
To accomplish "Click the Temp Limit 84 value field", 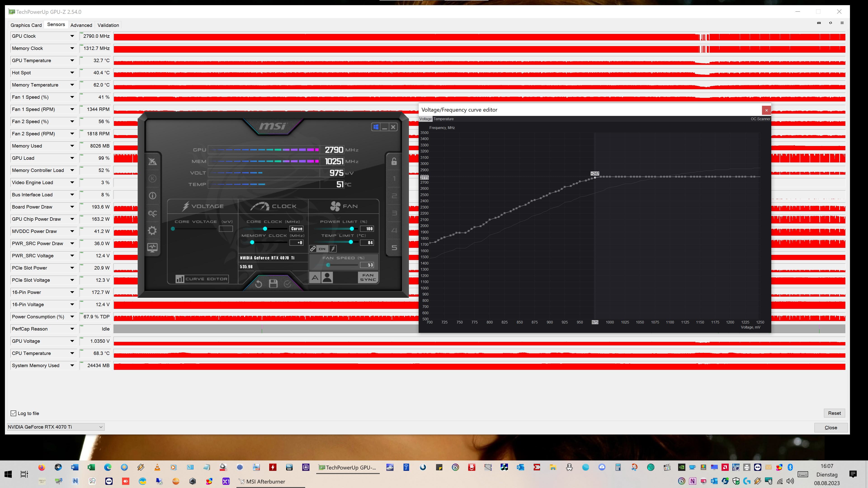I will 367,242.
